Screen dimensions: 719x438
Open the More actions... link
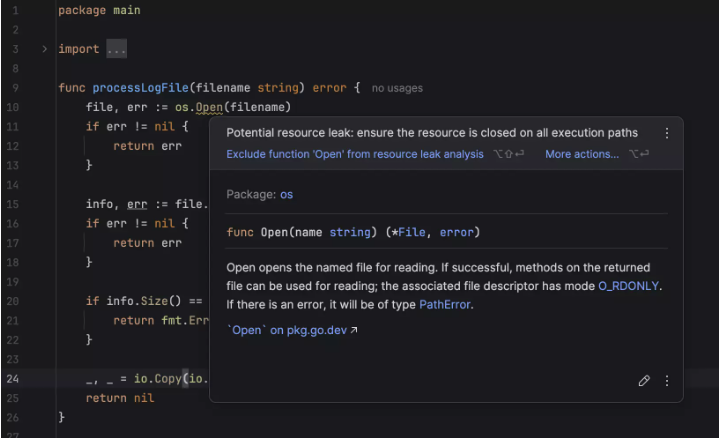582,154
